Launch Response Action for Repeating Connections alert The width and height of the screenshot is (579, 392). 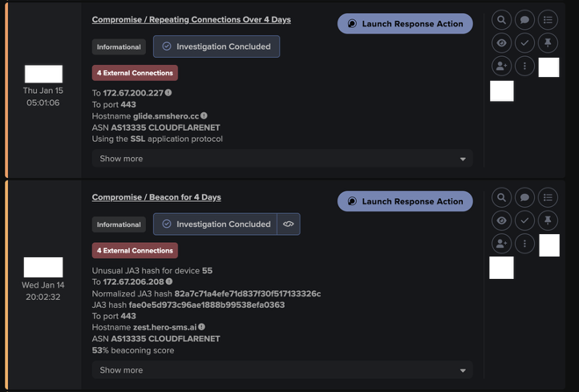click(x=405, y=23)
